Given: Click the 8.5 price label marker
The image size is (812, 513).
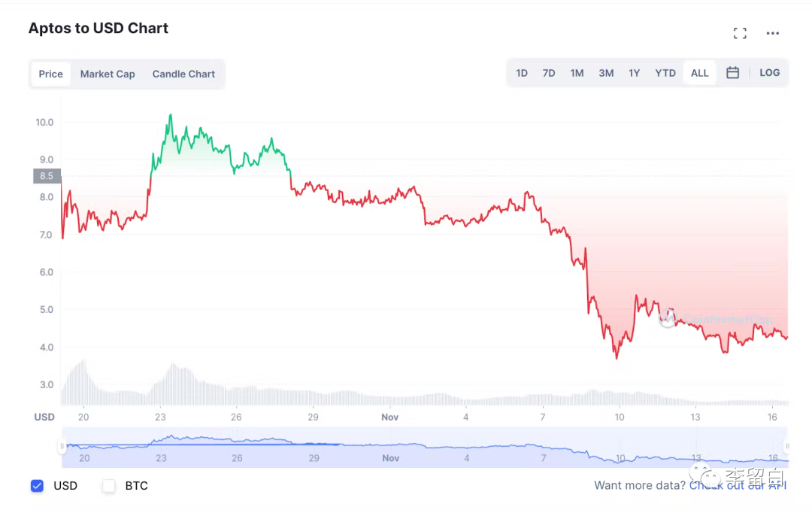Looking at the screenshot, I should click(x=47, y=176).
